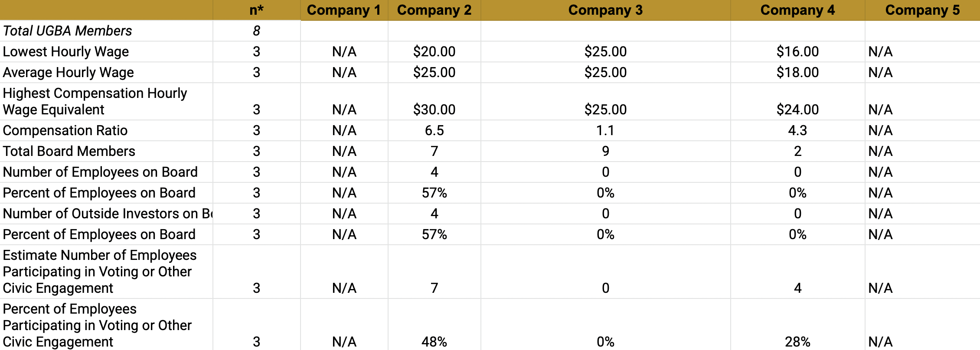Select the Total UGBA Members value 8
The width and height of the screenshot is (980, 350).
(x=256, y=31)
